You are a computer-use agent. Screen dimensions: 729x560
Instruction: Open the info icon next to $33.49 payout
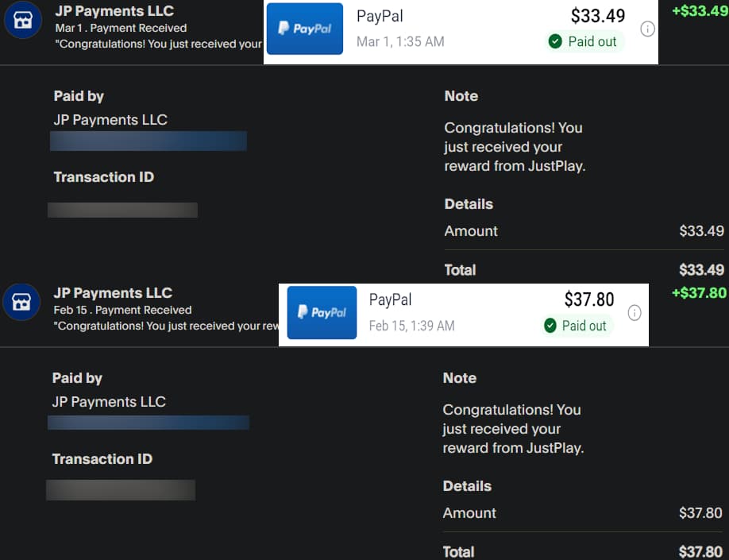point(647,29)
